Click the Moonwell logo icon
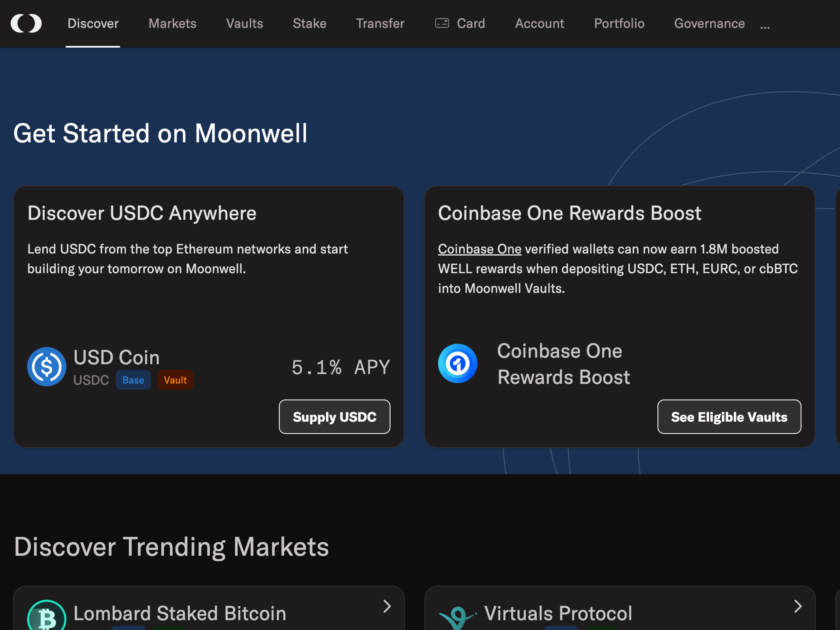This screenshot has width=840, height=630. pyautogui.click(x=26, y=24)
